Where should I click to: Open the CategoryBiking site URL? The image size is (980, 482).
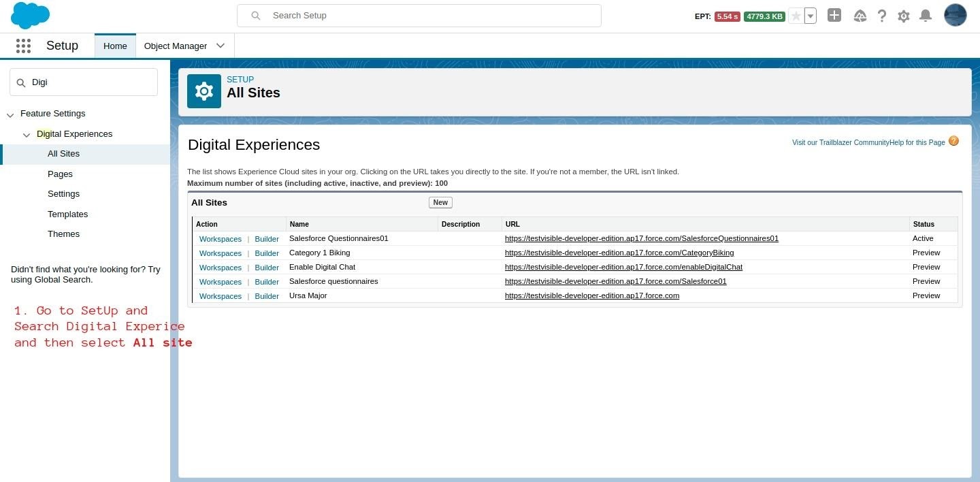point(619,253)
